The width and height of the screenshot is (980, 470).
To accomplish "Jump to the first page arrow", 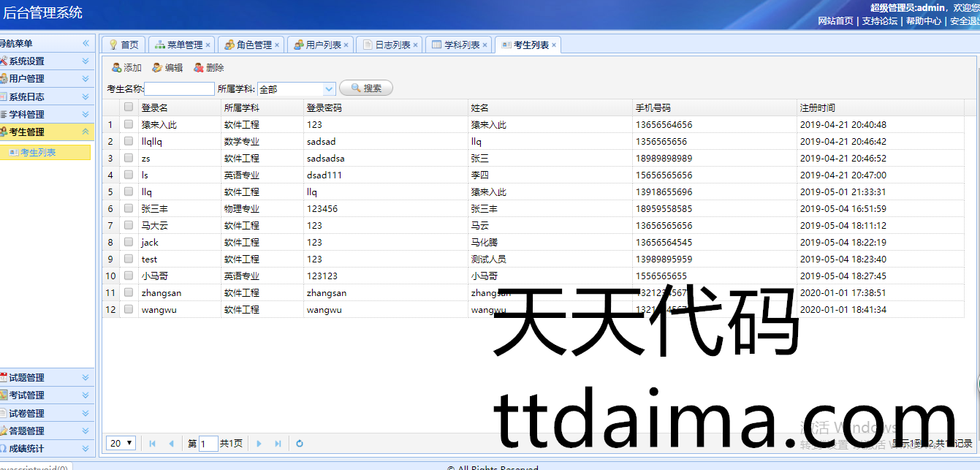I will pyautogui.click(x=153, y=444).
